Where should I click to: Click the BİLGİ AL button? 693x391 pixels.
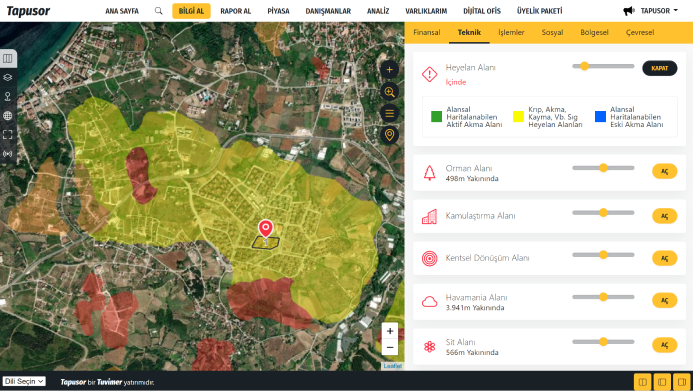191,11
